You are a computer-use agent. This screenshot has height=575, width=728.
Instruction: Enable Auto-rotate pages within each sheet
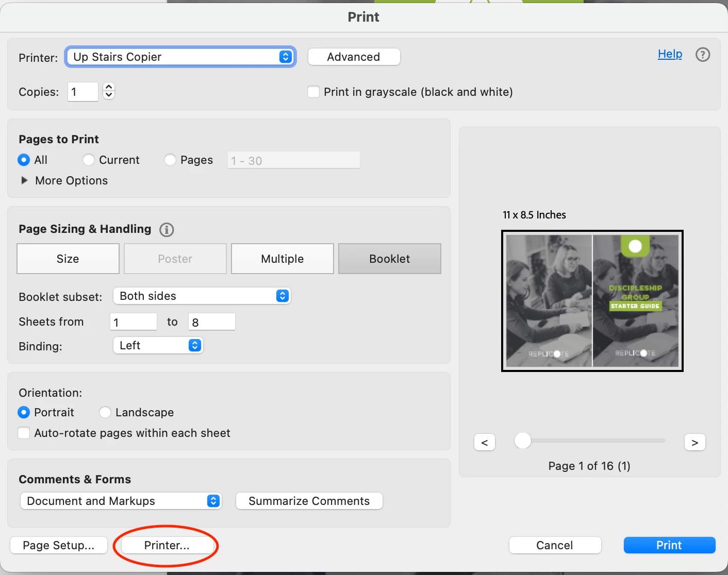24,433
